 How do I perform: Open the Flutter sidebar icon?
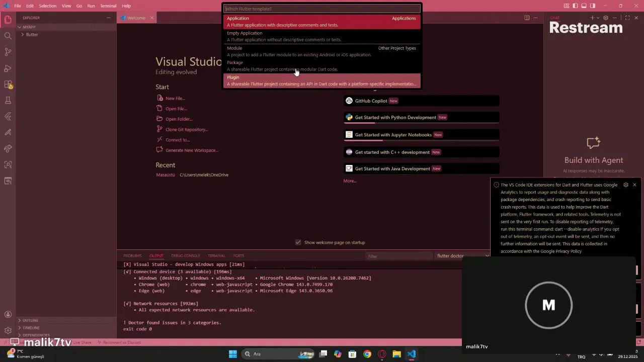pos(8,116)
